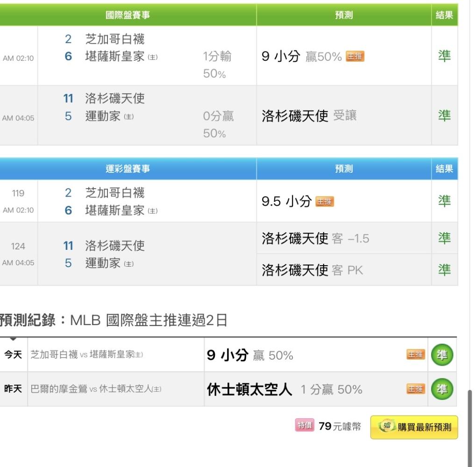Click the 巴爾的摩金鶯 vs 休士頓太空人 record matchup

96,389
